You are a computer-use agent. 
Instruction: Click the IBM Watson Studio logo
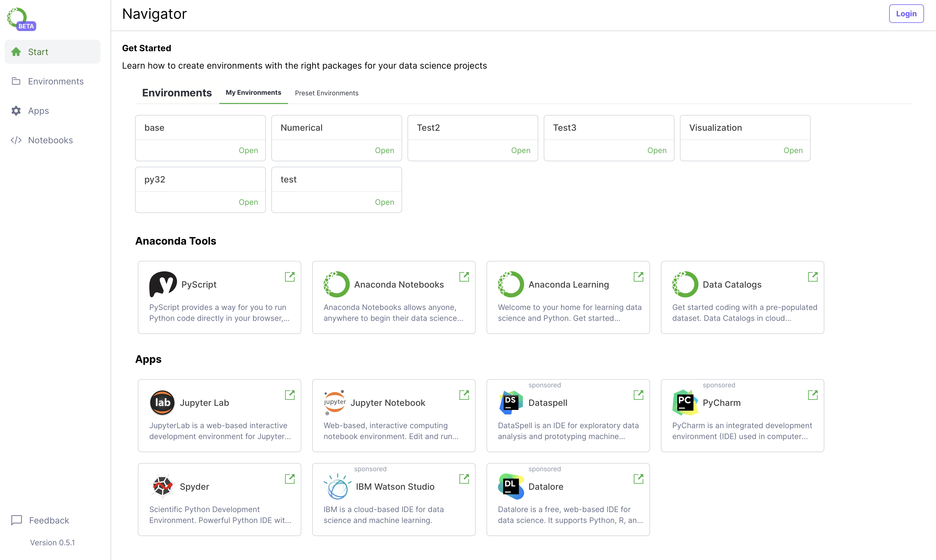(337, 486)
